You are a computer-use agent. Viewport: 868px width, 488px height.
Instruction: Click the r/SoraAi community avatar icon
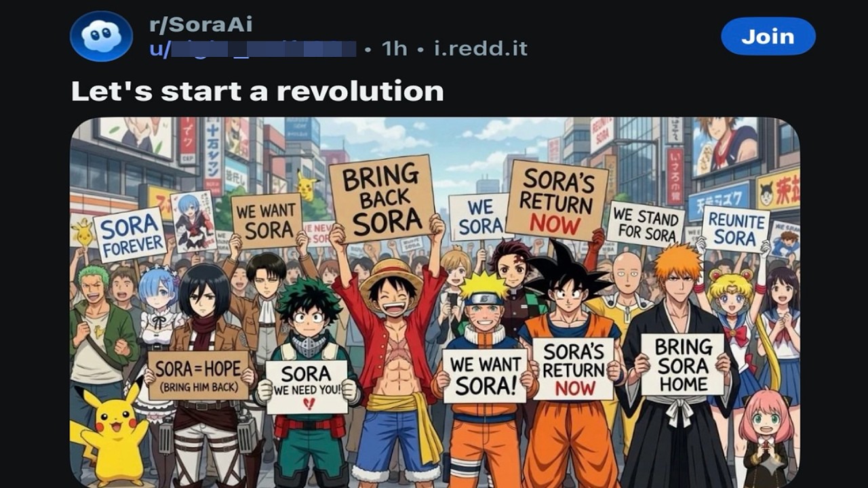tap(101, 36)
